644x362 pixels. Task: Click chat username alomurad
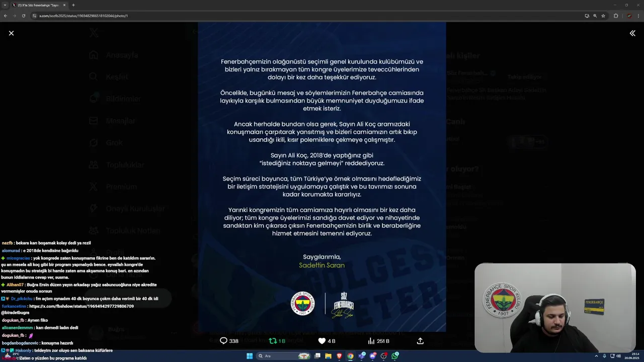[11, 250]
